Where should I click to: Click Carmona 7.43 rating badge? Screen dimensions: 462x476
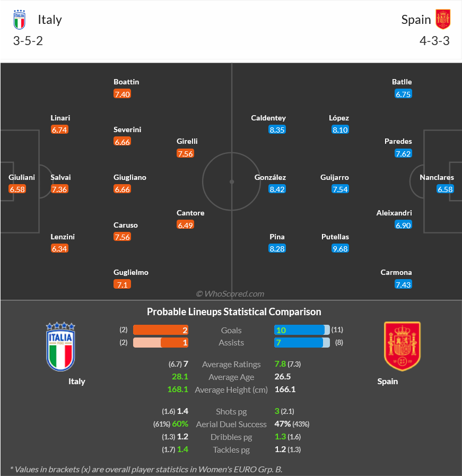point(403,284)
